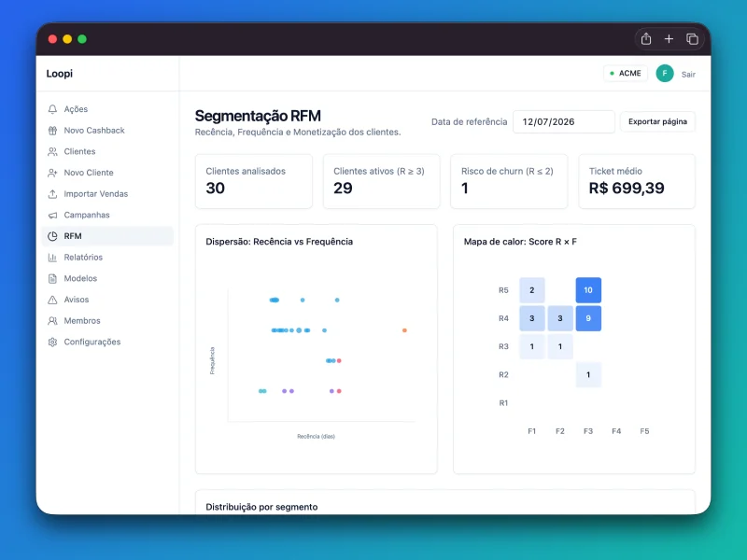This screenshot has height=560, width=747.
Task: Click the Relatórios bar chart icon
Action: click(x=52, y=258)
